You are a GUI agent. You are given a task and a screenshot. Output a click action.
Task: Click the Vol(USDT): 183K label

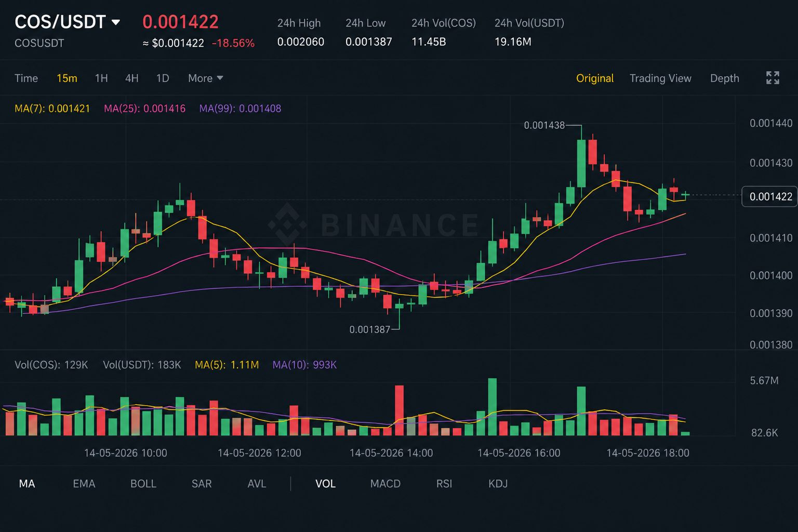[x=142, y=365]
